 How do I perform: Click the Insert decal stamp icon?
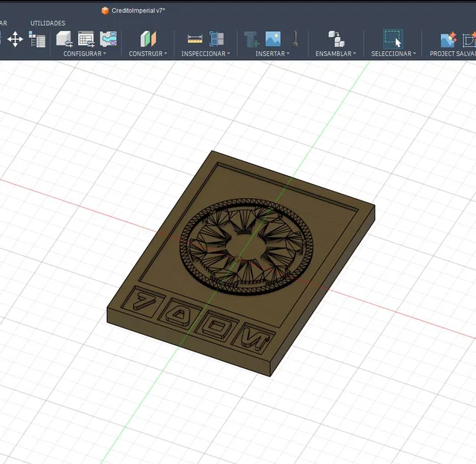[x=295, y=39]
